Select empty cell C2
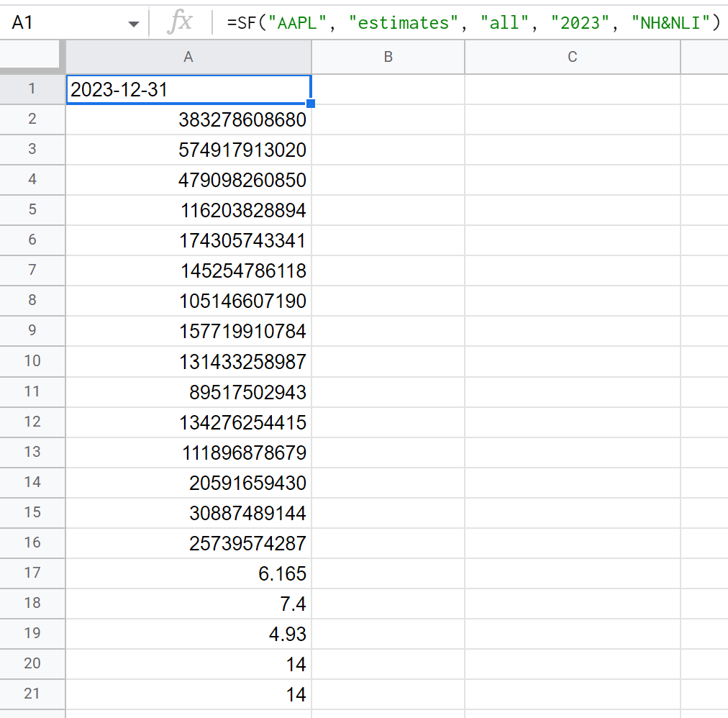 573,119
